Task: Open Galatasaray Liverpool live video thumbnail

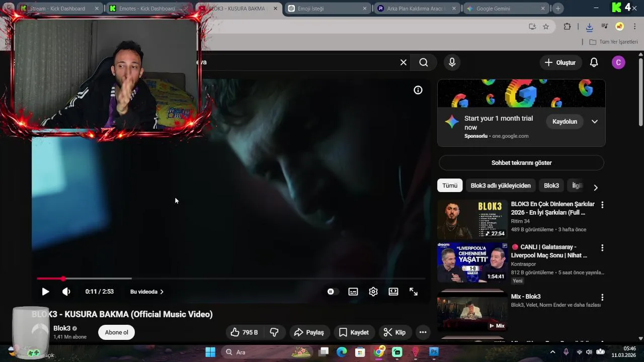Action: click(472, 262)
